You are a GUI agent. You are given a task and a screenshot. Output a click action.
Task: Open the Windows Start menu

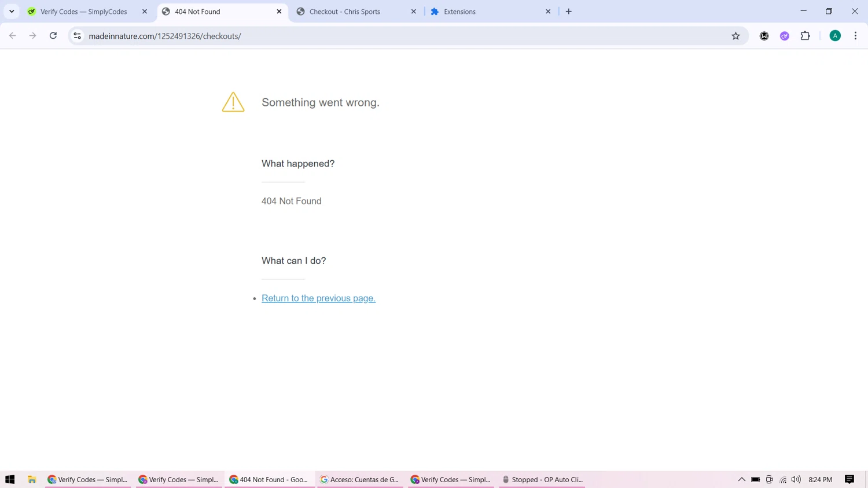click(10, 479)
